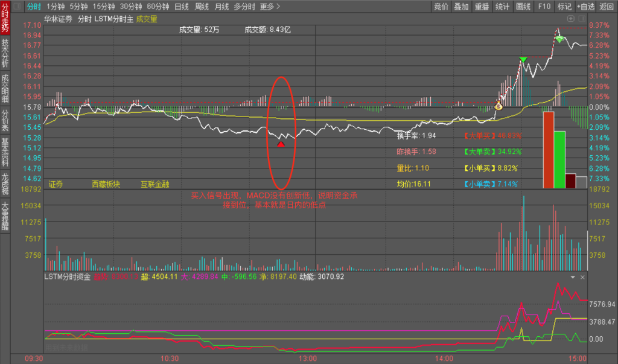Select the 技术分析 side tab
This screenshot has width=618, height=364.
(x=5, y=53)
